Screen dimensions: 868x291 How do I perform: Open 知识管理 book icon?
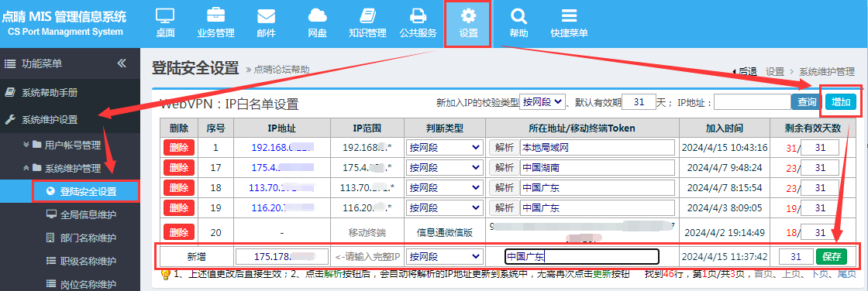point(367,15)
